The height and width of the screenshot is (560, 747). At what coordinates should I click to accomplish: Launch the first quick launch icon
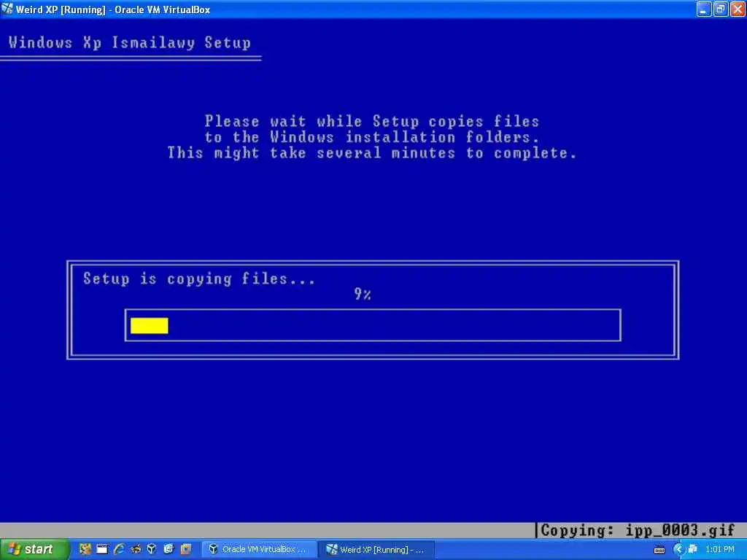click(x=85, y=550)
